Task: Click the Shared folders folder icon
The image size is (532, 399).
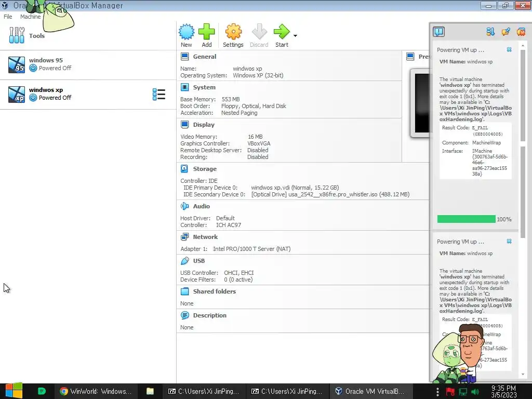Action: point(184,291)
